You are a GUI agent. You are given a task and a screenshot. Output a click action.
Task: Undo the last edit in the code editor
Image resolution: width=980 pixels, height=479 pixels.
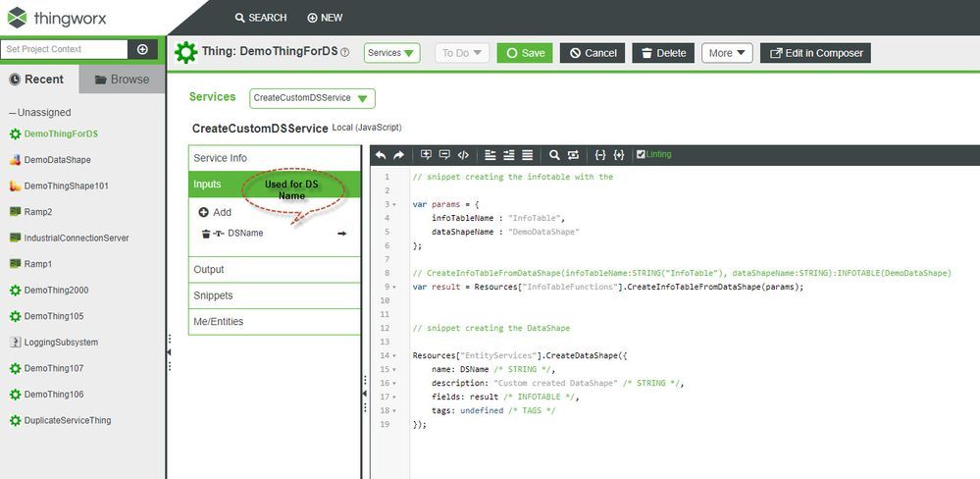(381, 155)
